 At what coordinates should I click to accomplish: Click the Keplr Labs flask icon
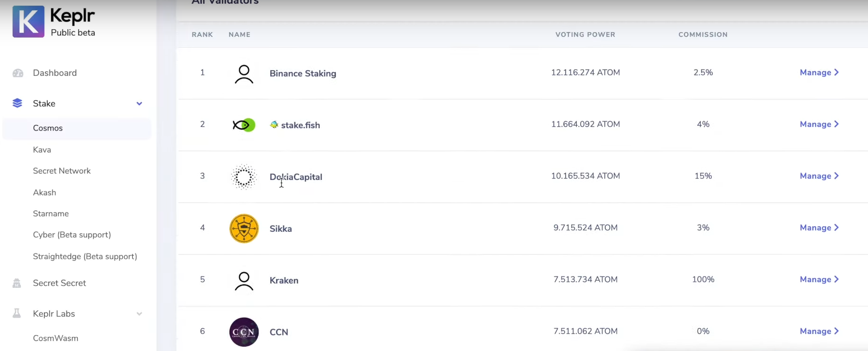point(17,313)
